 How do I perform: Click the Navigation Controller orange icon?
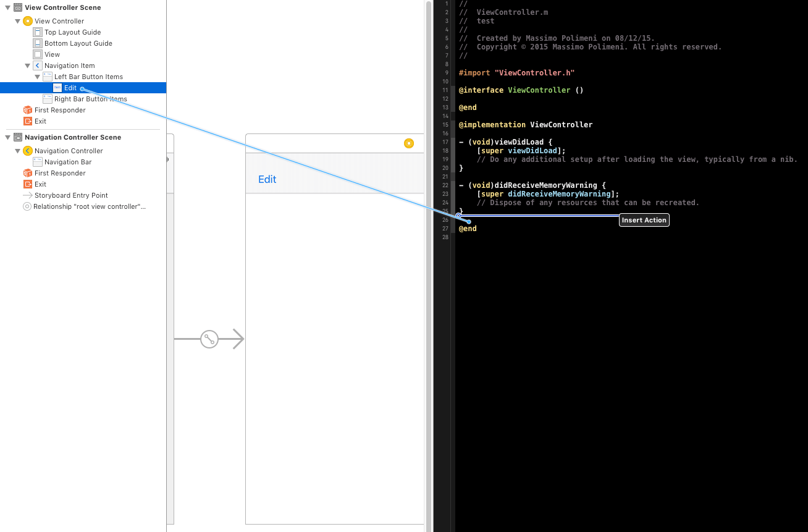tap(27, 150)
